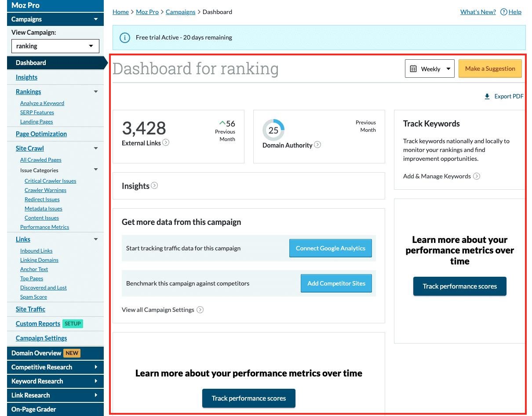Screen dimensions: 532x416
Task: Open the Domain Overview menu item
Action: pos(36,353)
